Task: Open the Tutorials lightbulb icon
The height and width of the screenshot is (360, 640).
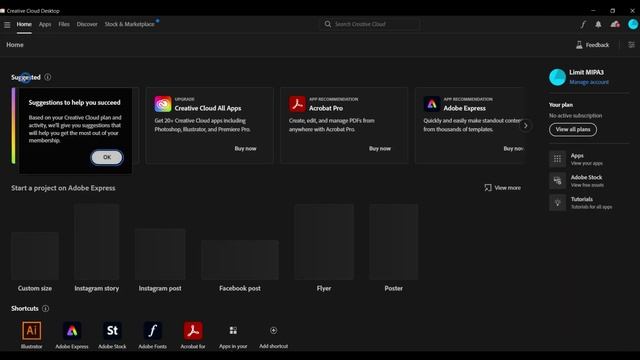Action: pyautogui.click(x=557, y=202)
